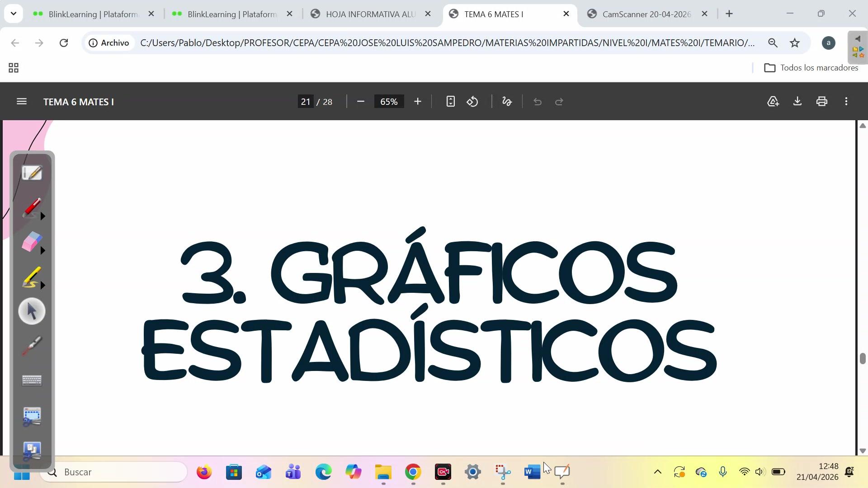Click the PDF rotate counterclockwise icon
Screen dimensions: 868x488
coord(472,102)
